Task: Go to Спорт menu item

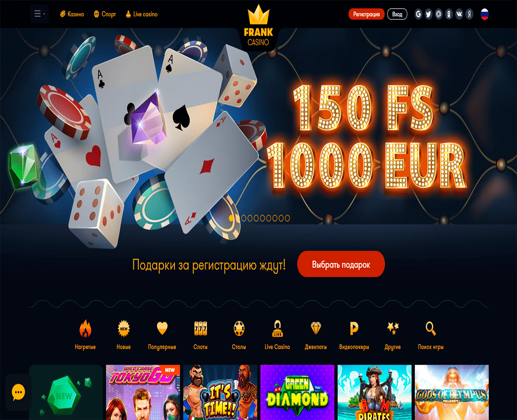Action: pos(105,14)
